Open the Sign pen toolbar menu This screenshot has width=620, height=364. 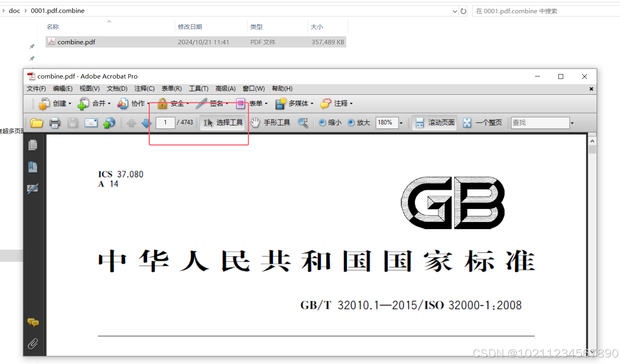[x=212, y=103]
